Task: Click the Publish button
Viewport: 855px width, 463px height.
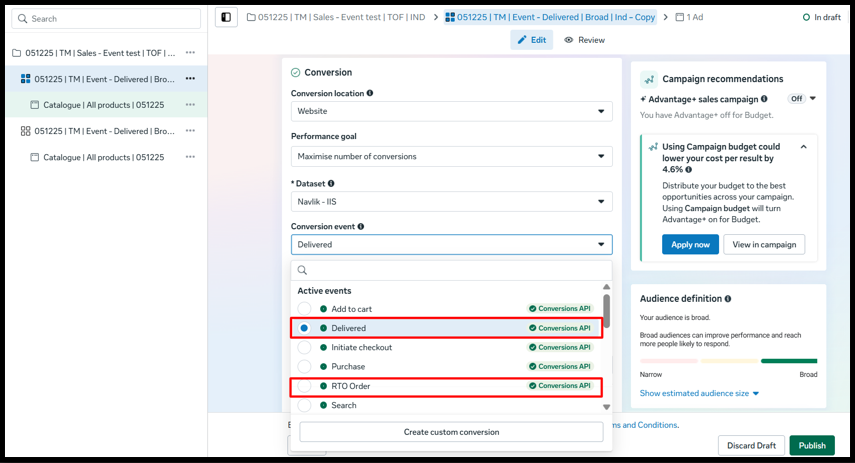Action: (811, 446)
